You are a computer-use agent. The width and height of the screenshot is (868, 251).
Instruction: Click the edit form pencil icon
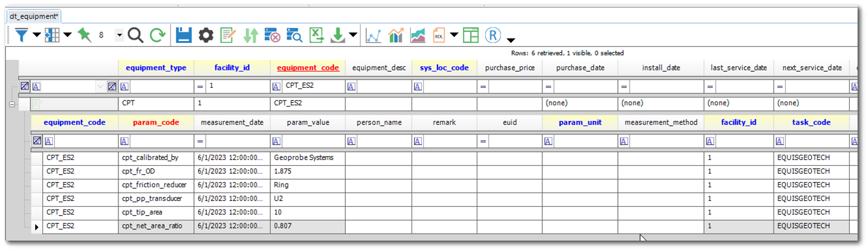pos(228,35)
